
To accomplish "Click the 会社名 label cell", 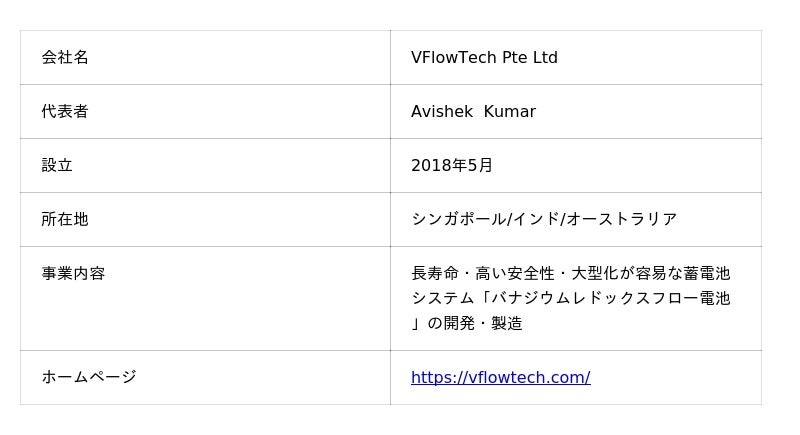I will click(65, 57).
